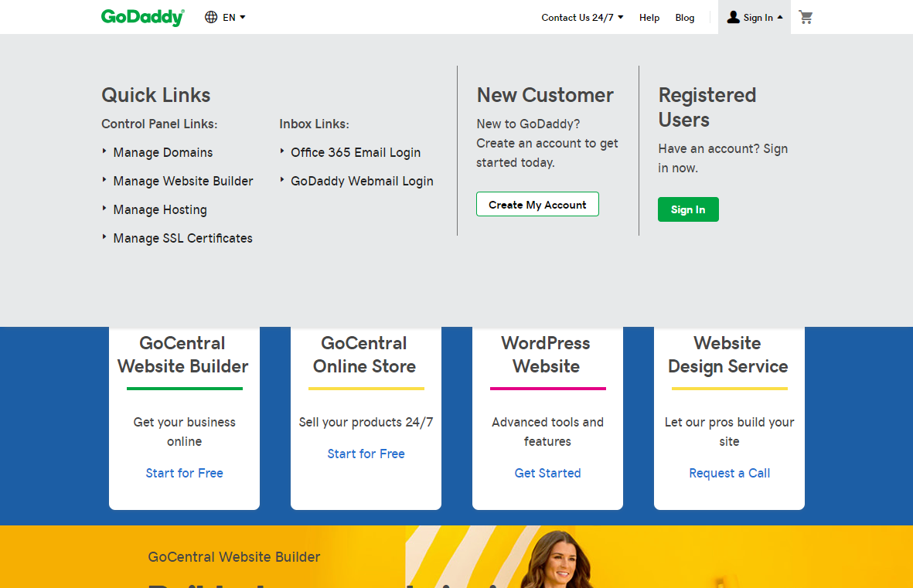Click the Create My Account button
The height and width of the screenshot is (588, 913).
(x=537, y=204)
